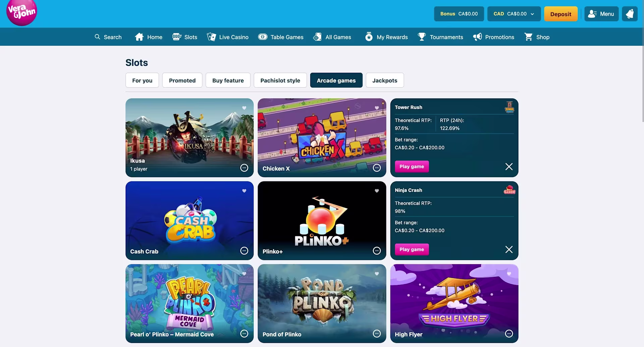Favorite the Chicken X game heart
Viewport: 644px width, 347px height.
click(377, 108)
